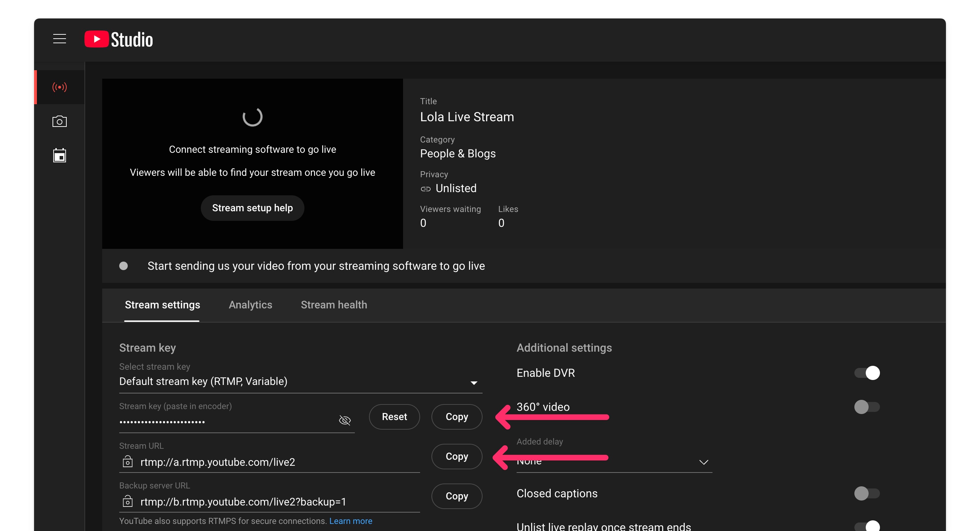
Task: Open the Manage calendar sidebar icon
Action: coord(59,156)
